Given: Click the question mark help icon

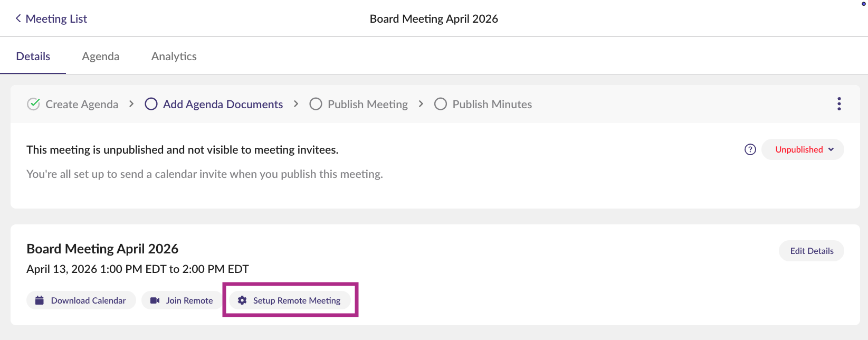Looking at the screenshot, I should tap(750, 149).
